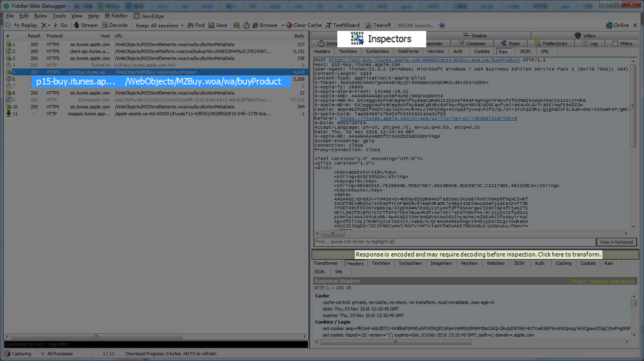Screen dimensions: 644x361
Task: Open the Log tab
Action: pos(590,44)
